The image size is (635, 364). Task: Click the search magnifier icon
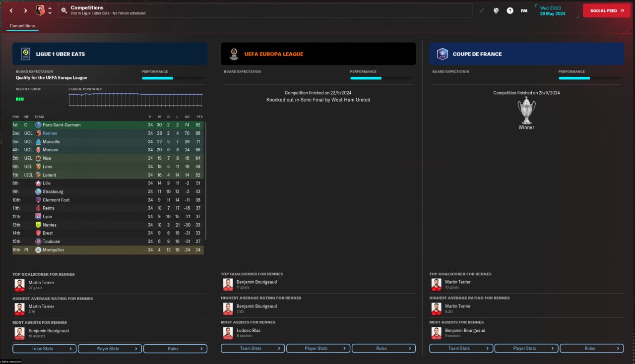click(64, 10)
